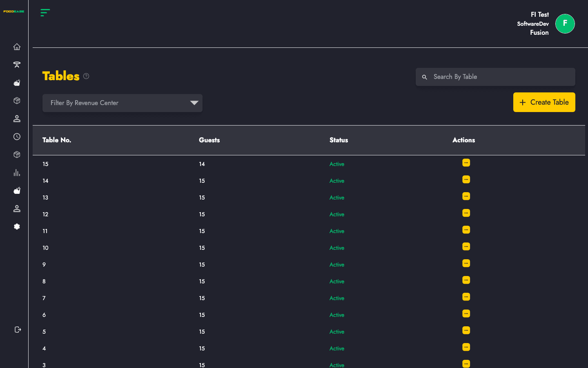
Task: Open the clock history icon in sidebar
Action: click(x=17, y=137)
